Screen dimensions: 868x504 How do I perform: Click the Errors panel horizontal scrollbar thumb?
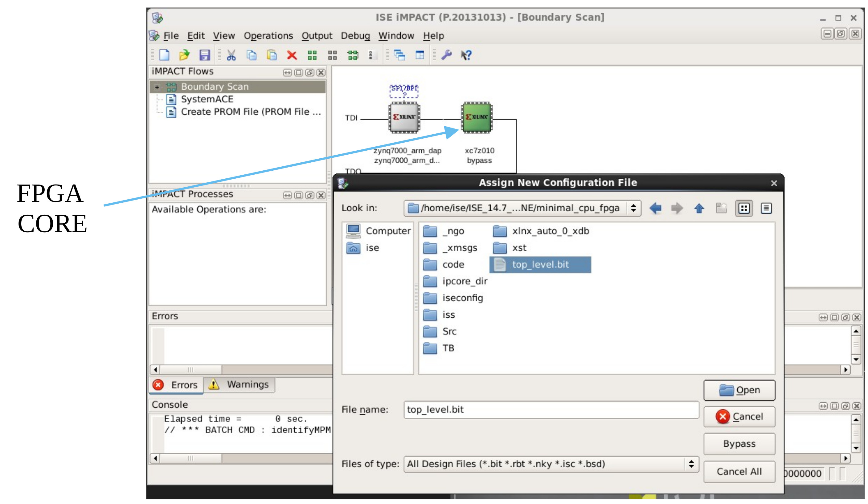pos(190,370)
